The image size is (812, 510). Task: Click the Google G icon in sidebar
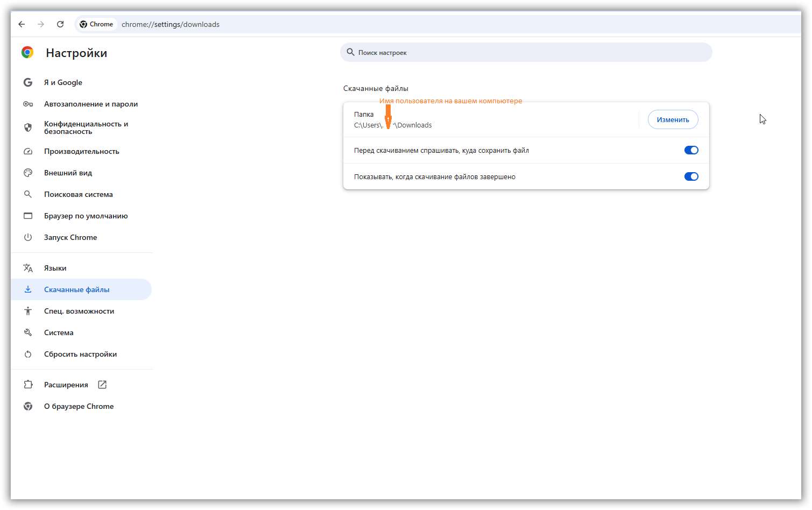[x=28, y=82]
